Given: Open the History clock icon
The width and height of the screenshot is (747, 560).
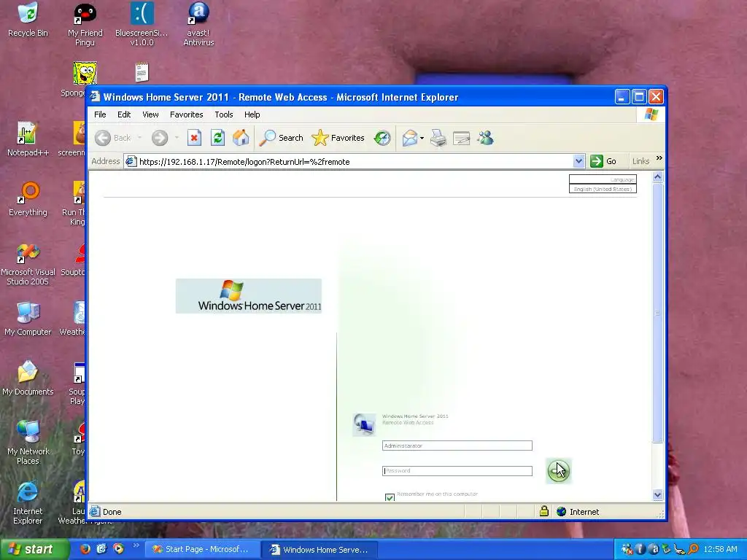Looking at the screenshot, I should pos(382,138).
